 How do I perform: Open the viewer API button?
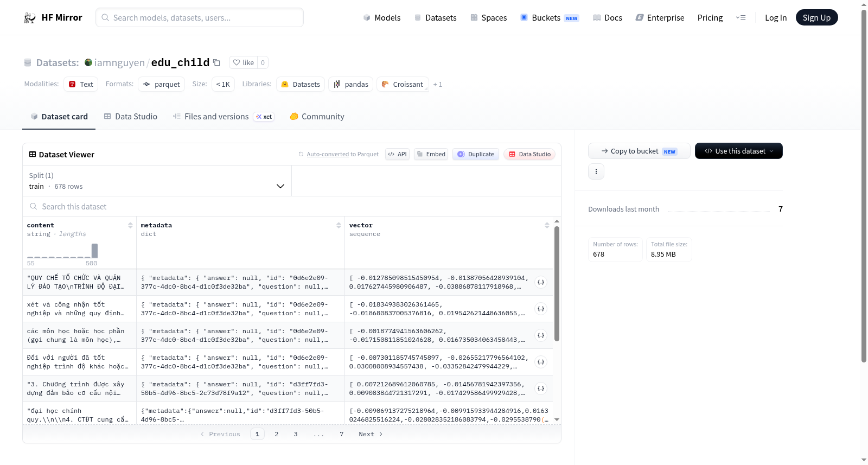(x=397, y=154)
